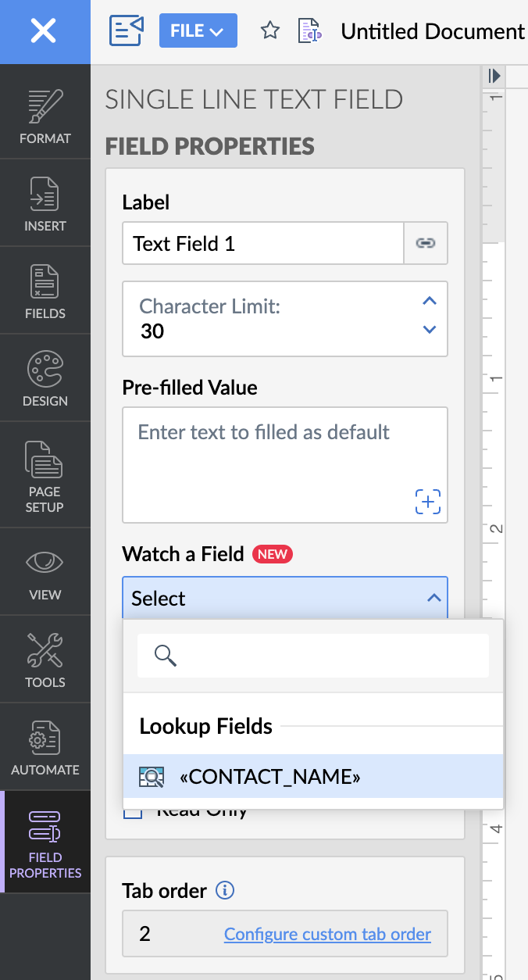Switch to the Insert sidebar tab
Viewport: 528px width, 980px height.
point(45,203)
